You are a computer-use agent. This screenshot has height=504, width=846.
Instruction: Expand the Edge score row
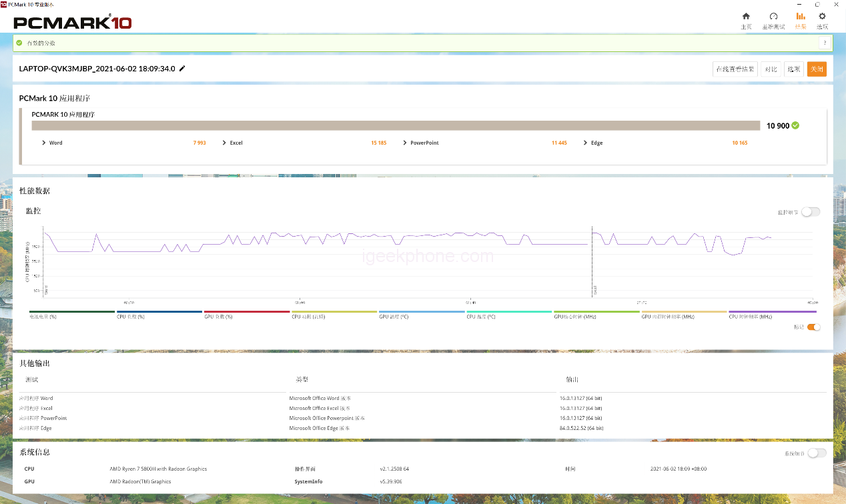(x=585, y=143)
